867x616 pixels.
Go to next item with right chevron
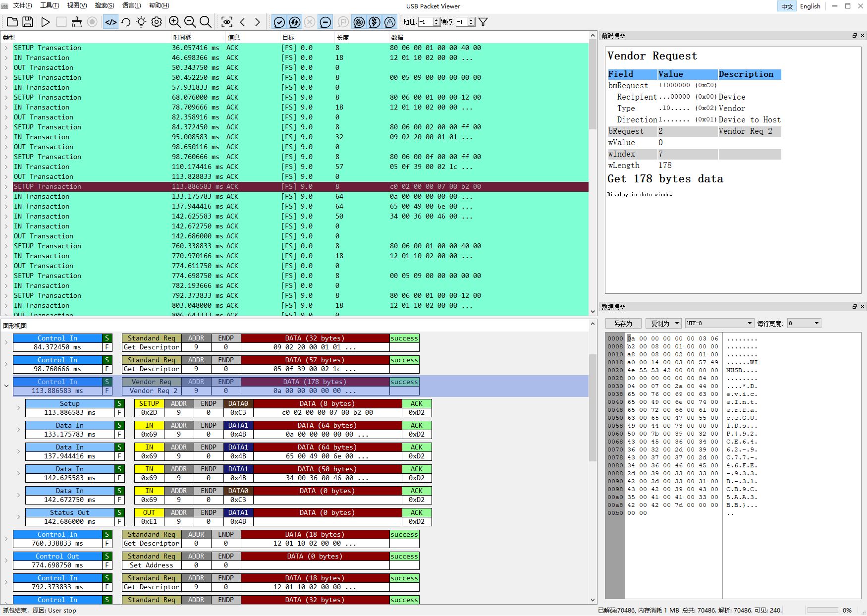tap(258, 22)
